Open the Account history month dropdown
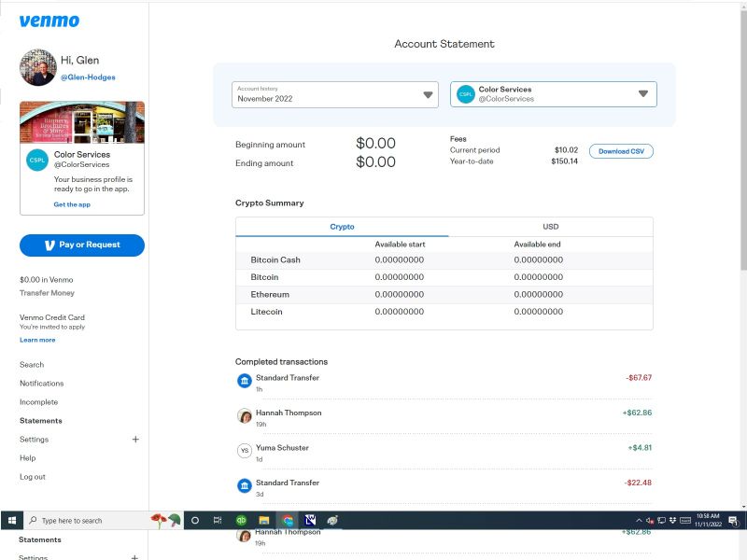 point(334,94)
